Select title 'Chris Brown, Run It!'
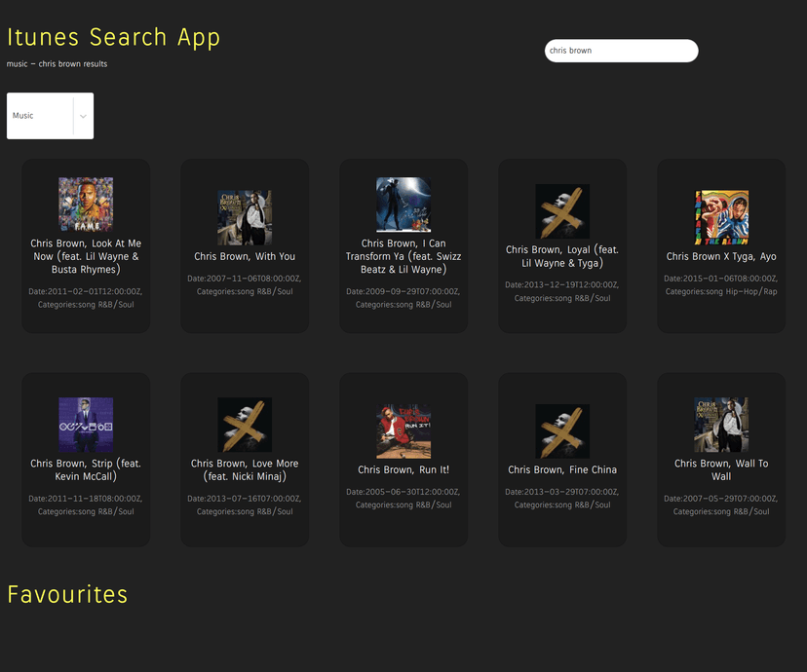Viewport: 807px width, 672px height. (x=403, y=469)
